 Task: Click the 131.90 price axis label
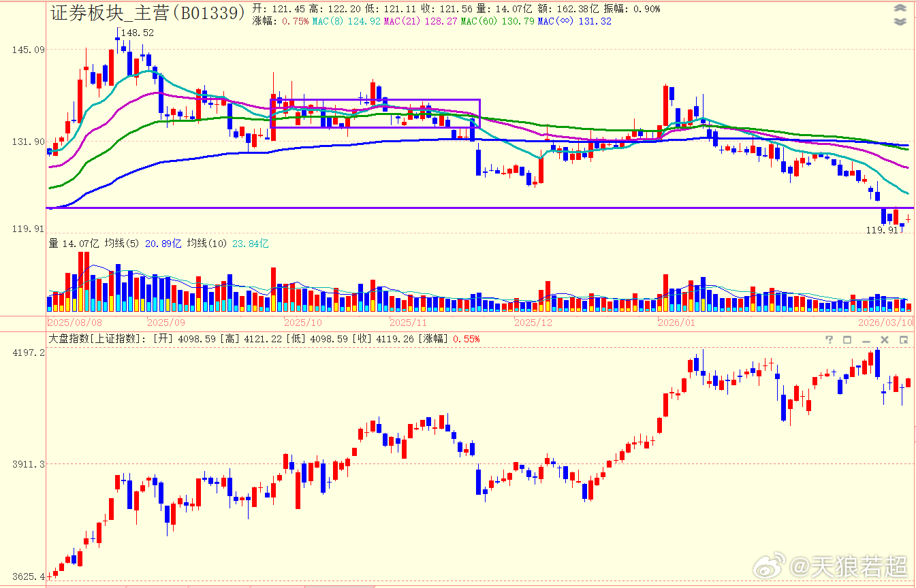tap(29, 142)
